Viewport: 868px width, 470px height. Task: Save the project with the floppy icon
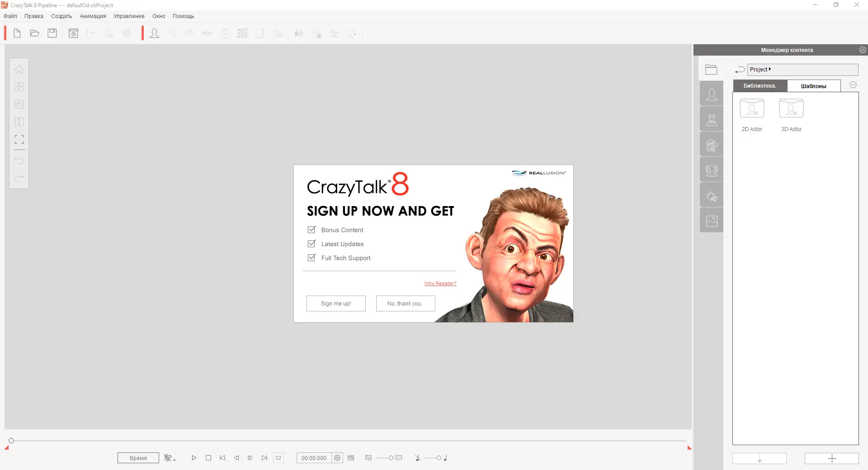tap(52, 33)
